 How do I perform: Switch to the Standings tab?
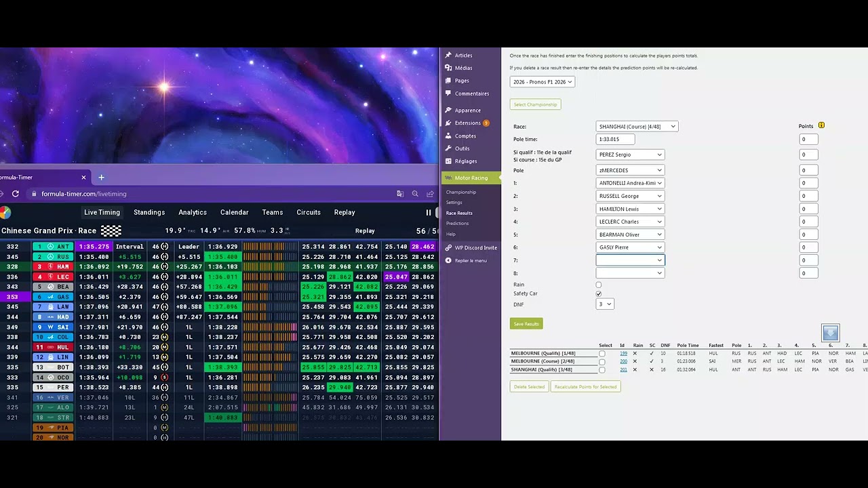tap(149, 213)
